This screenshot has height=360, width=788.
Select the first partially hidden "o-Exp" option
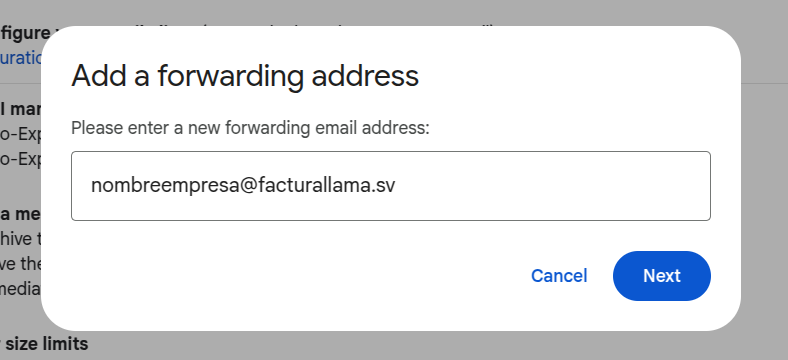click(x=21, y=134)
